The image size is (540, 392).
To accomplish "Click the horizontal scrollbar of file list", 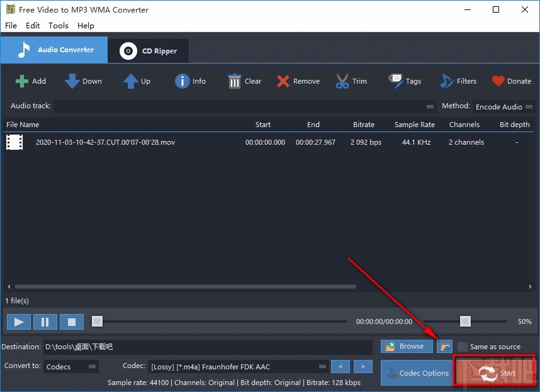I will tap(185, 286).
